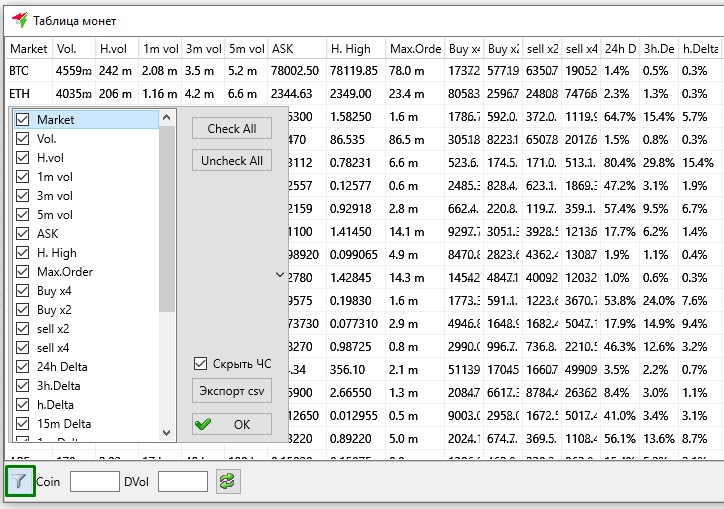Click the green refresh arrows icon
This screenshot has width=724, height=509.
point(229,481)
